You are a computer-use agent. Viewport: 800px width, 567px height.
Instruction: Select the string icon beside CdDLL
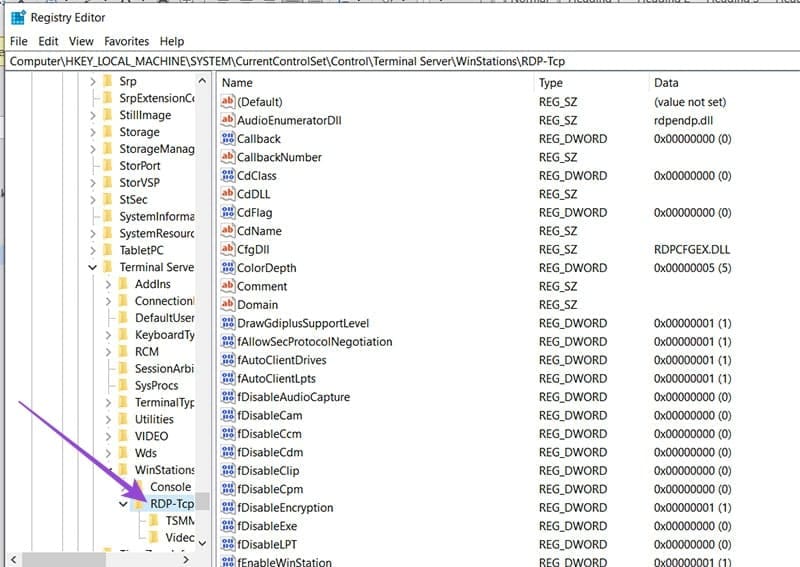tap(228, 193)
